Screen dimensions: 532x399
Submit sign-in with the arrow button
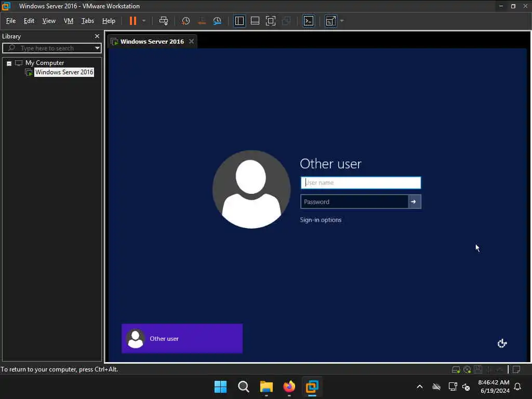click(414, 202)
